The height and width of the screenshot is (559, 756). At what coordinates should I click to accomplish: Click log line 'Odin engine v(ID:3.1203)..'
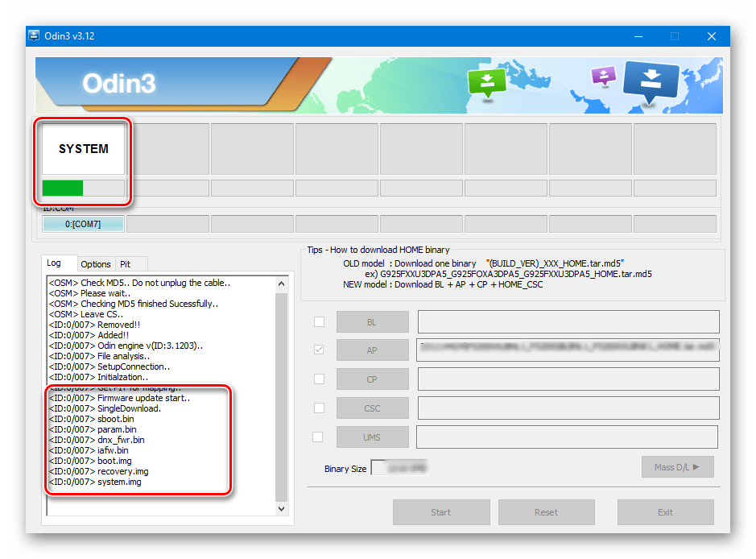pos(126,346)
